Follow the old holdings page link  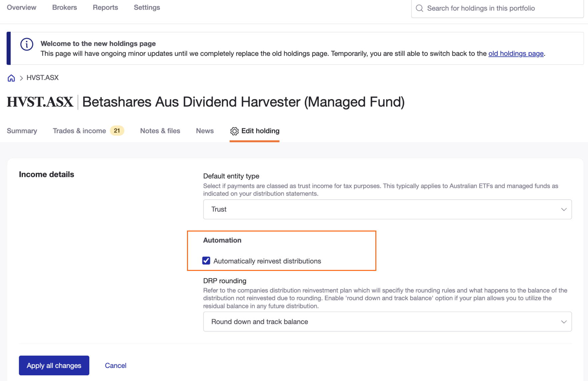click(516, 53)
